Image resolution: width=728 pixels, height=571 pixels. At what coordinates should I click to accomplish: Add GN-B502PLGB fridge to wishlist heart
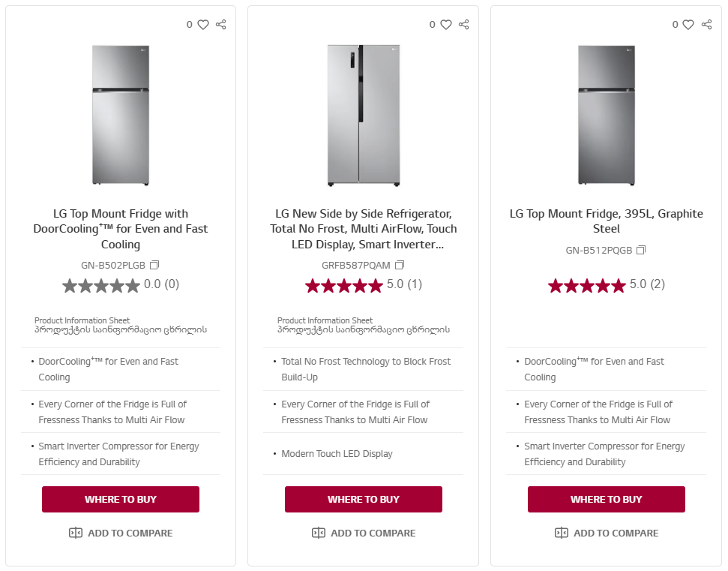[203, 25]
